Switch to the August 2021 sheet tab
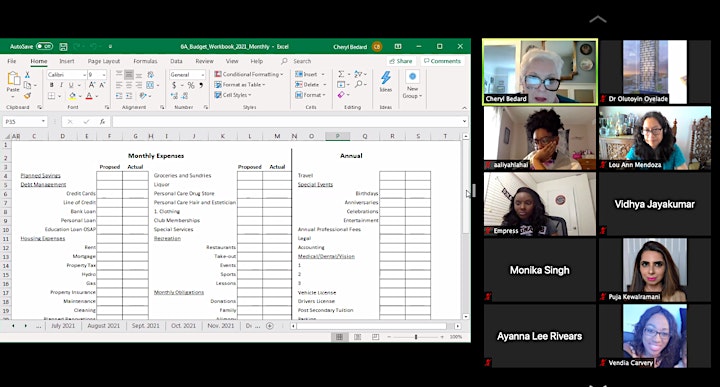 click(103, 325)
